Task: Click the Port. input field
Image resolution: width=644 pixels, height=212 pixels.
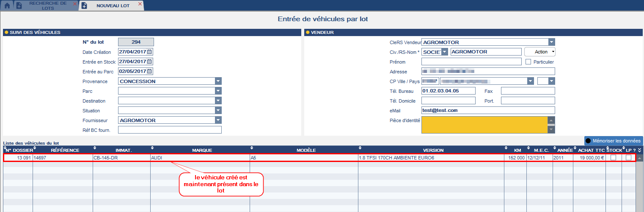Action: click(x=528, y=100)
